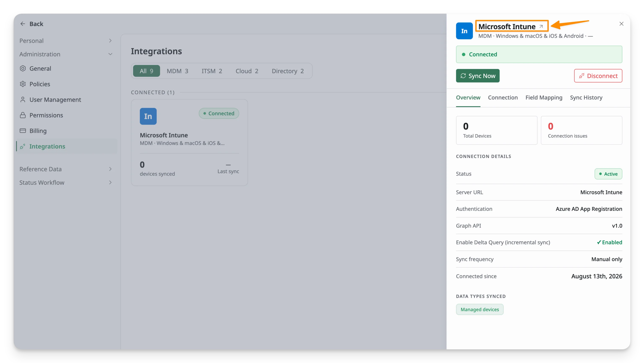Click the Manual only sync frequency value
Image resolution: width=644 pixels, height=363 pixels.
click(607, 259)
